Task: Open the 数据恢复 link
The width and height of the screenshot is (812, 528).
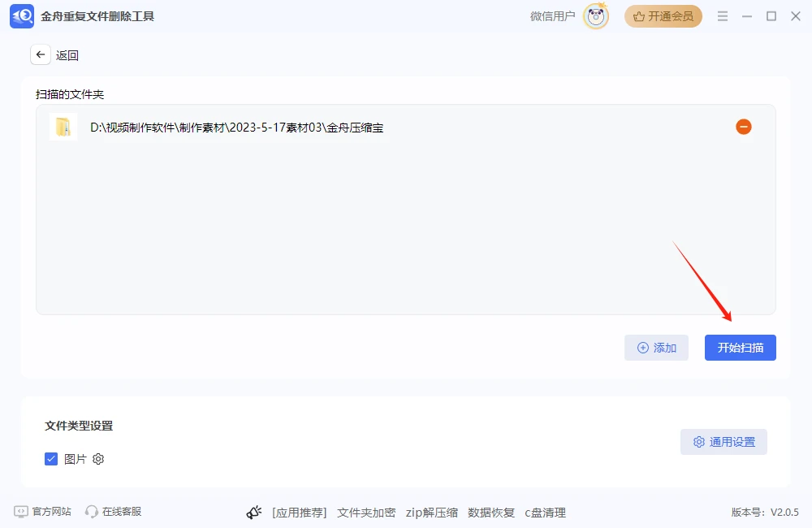Action: [491, 513]
